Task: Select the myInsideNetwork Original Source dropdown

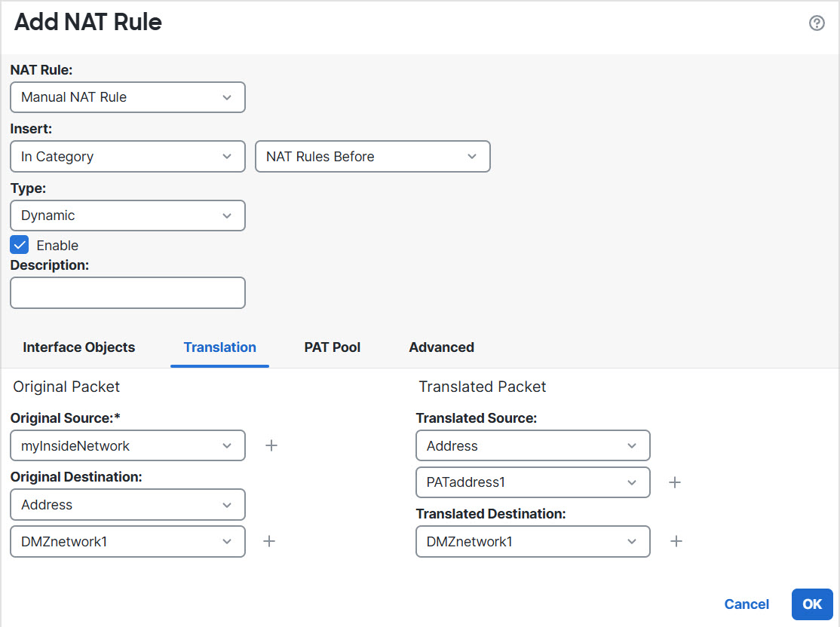Action: (x=127, y=445)
